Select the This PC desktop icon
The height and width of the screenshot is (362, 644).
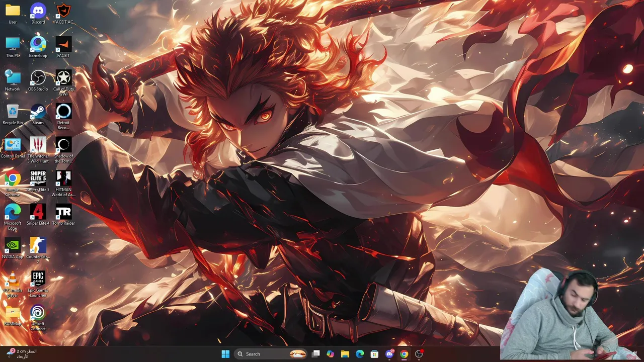coord(13,47)
